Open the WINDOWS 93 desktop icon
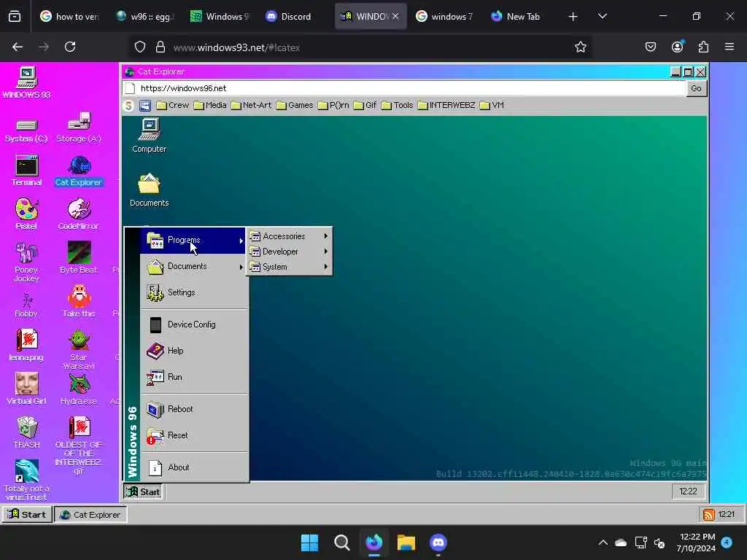 pyautogui.click(x=26, y=82)
